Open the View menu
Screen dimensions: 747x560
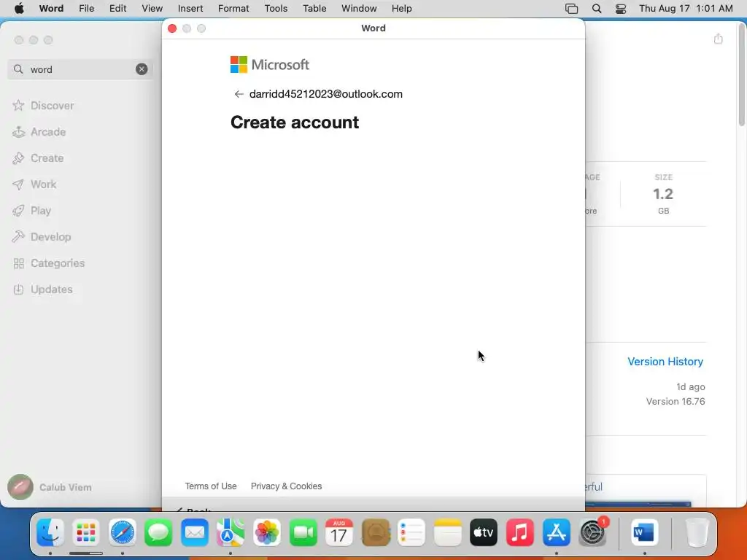152,9
